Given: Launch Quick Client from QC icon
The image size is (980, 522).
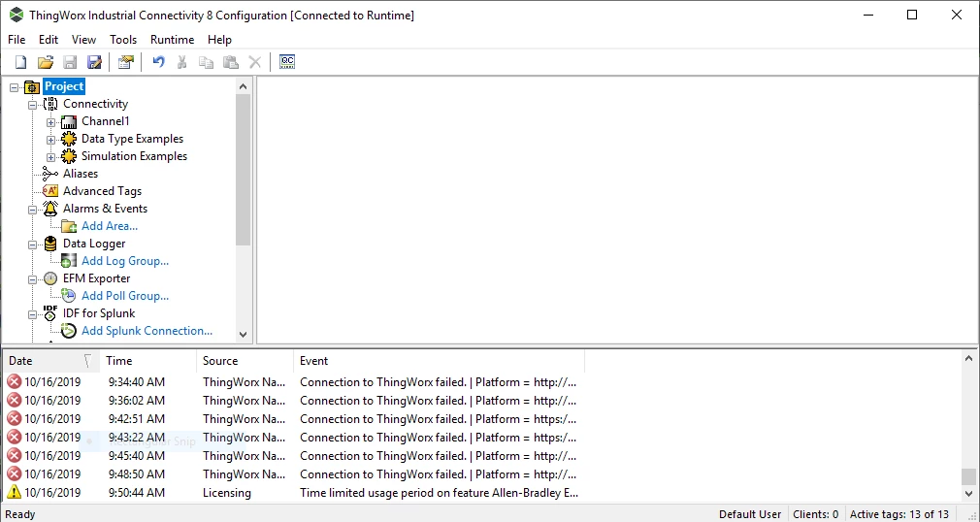Looking at the screenshot, I should [287, 62].
